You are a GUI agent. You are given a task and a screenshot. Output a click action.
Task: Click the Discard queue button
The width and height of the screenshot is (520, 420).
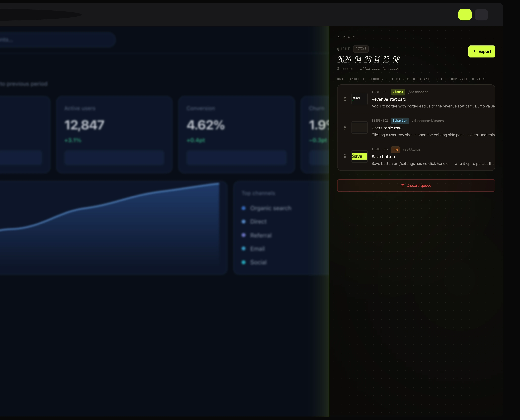pyautogui.click(x=416, y=186)
